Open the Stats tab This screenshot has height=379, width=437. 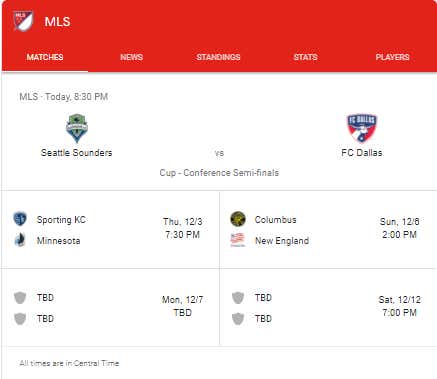pos(305,57)
